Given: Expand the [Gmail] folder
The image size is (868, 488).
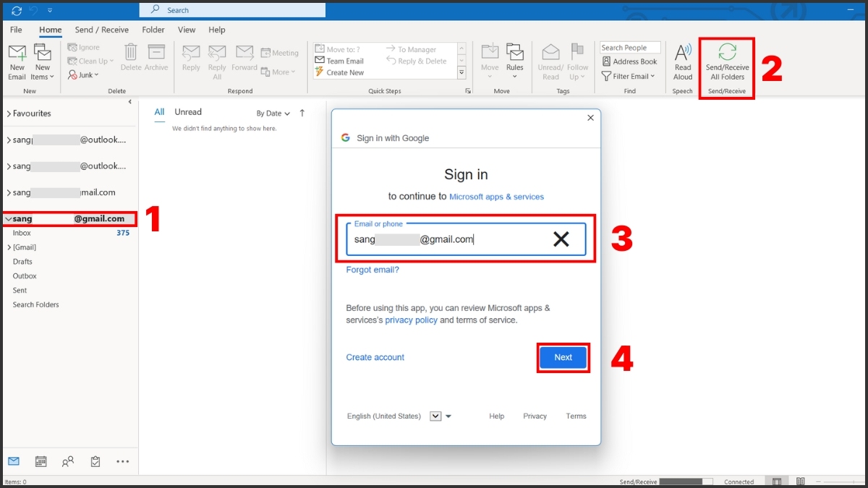Looking at the screenshot, I should (9, 247).
